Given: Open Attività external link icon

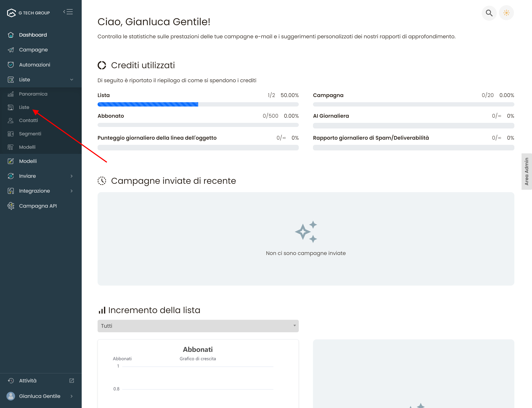Looking at the screenshot, I should [x=72, y=380].
